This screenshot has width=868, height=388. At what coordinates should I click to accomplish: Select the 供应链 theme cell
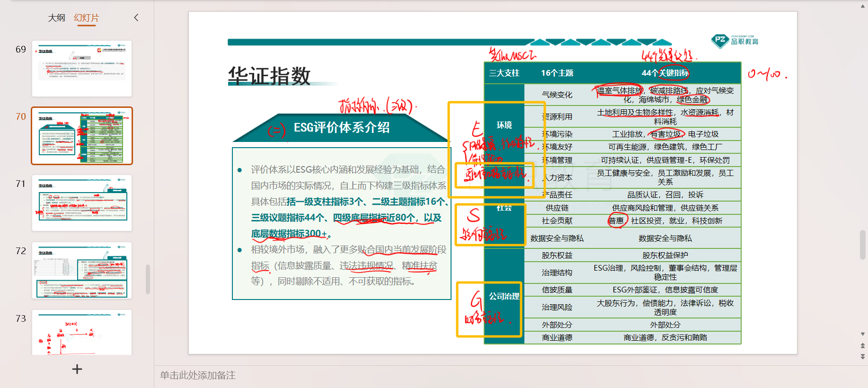pos(557,208)
